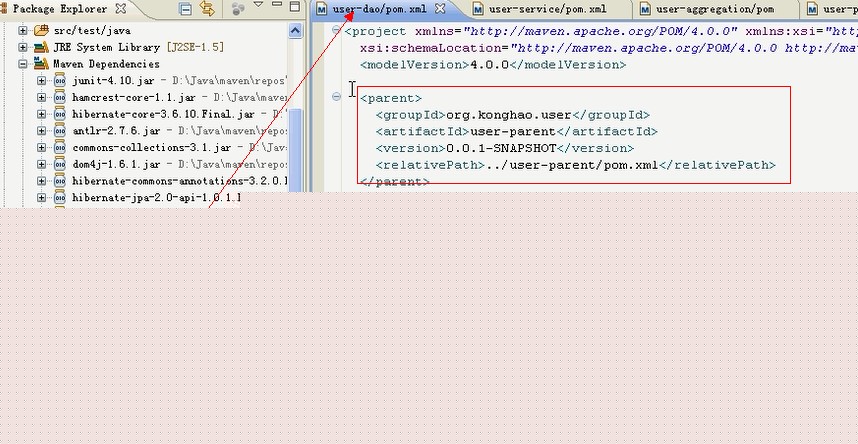Click hibernate-core-3.6.10.Final.jar jar icon
The width and height of the screenshot is (858, 444).
coord(59,114)
